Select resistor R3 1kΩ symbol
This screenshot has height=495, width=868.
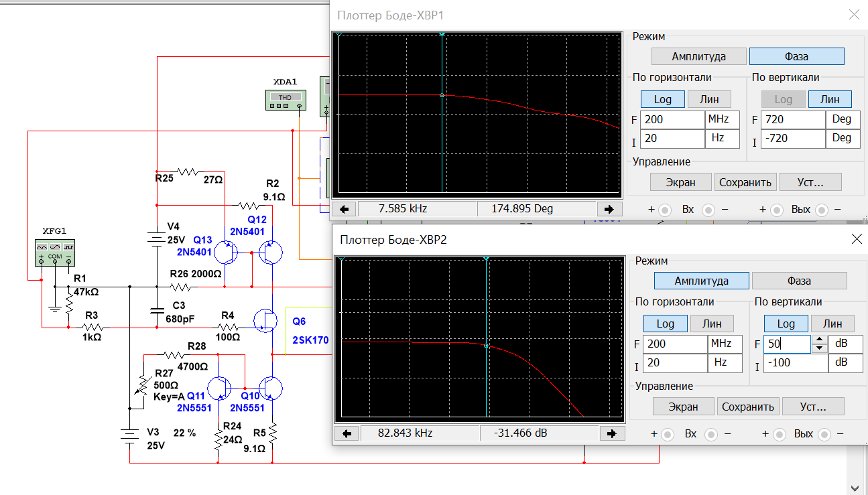[x=92, y=328]
